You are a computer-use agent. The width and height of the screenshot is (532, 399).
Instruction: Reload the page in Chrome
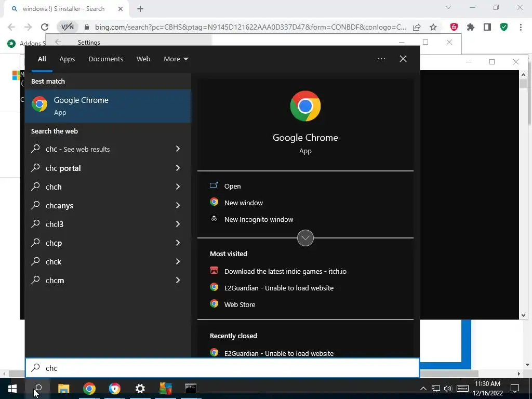(x=45, y=27)
